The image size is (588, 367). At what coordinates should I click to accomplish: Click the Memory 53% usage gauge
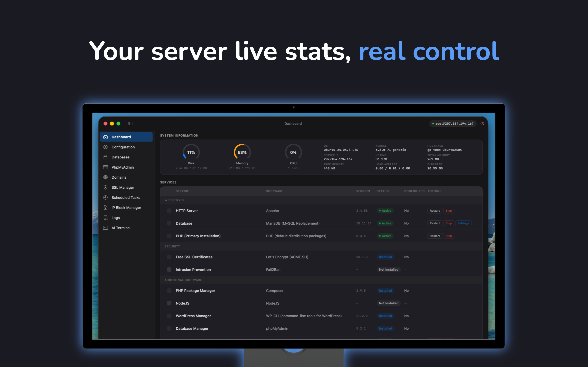tap(242, 153)
